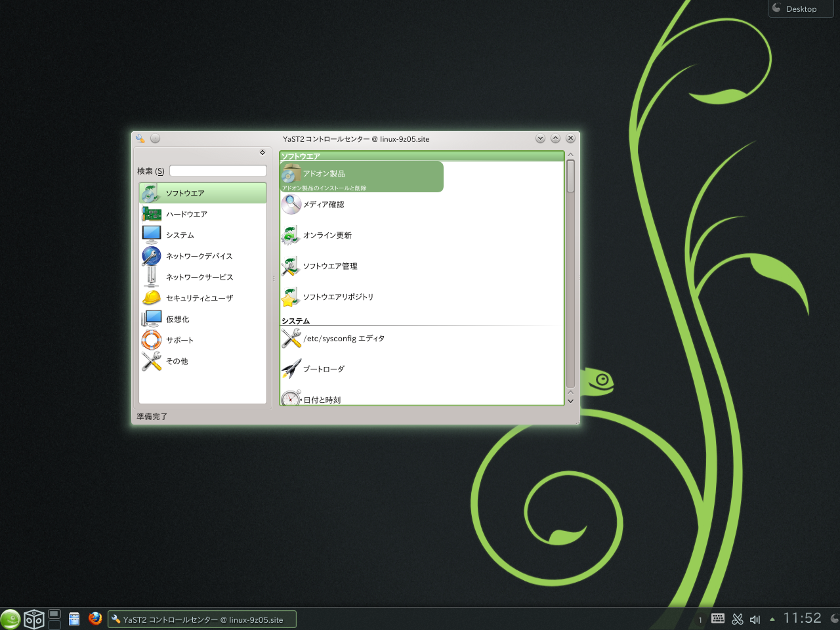Open the システム category in the sidebar
This screenshot has width=840, height=630.
pyautogui.click(x=203, y=235)
